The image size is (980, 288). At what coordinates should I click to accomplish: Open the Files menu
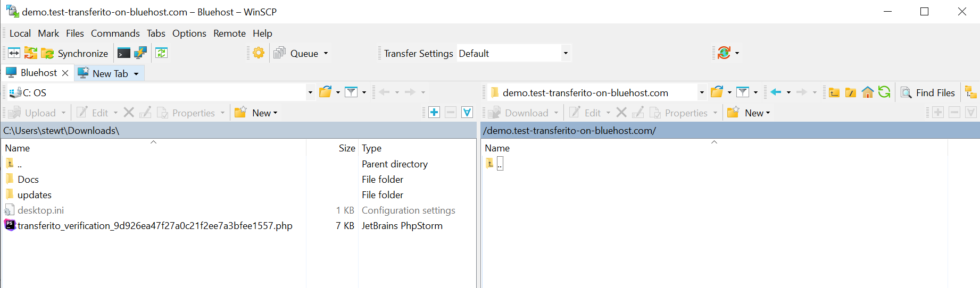75,33
